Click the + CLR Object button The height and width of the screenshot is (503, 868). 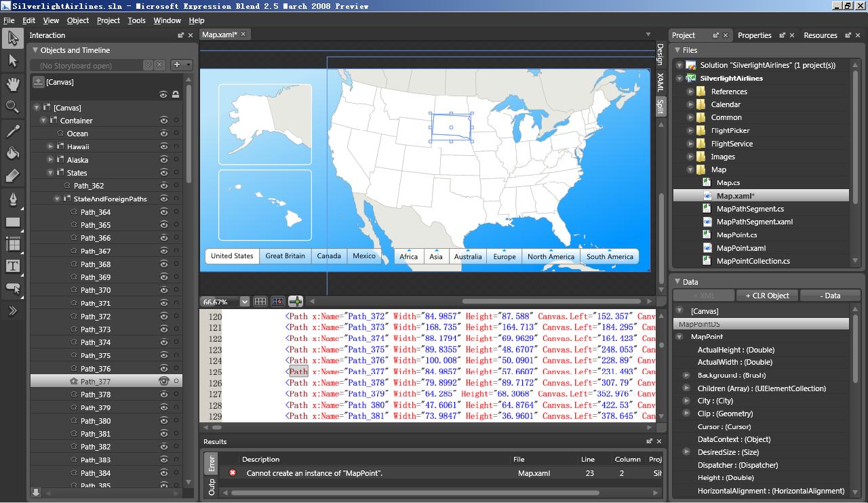767,296
